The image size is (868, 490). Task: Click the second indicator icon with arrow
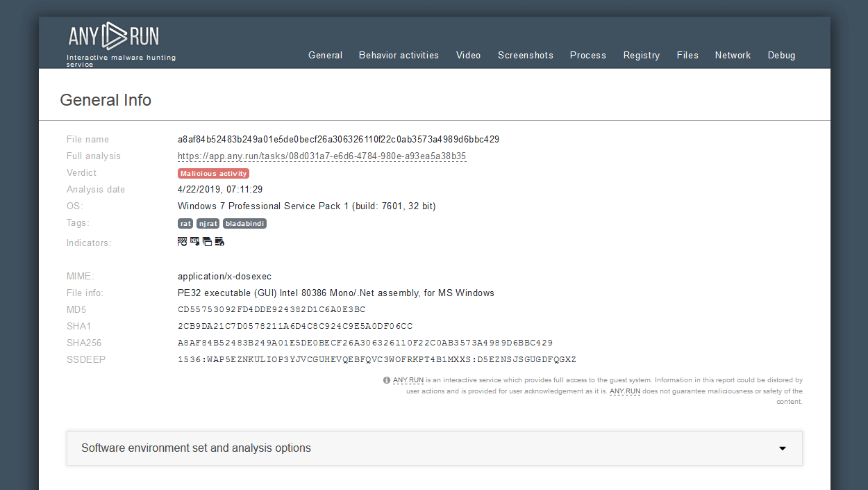point(195,242)
